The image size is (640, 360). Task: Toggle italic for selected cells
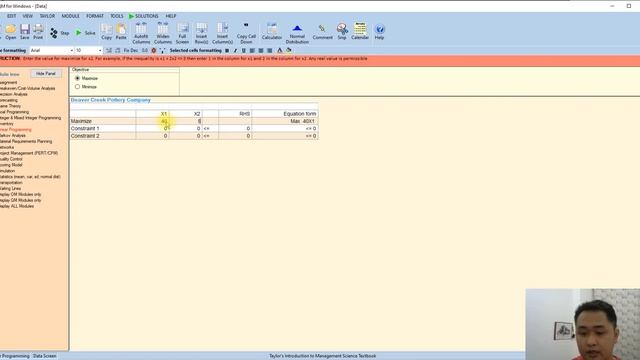pyautogui.click(x=235, y=51)
